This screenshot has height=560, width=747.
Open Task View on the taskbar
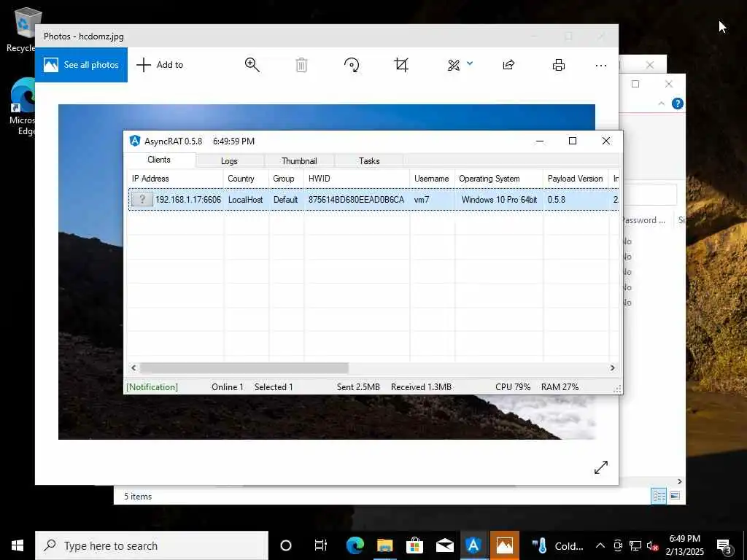pos(321,545)
